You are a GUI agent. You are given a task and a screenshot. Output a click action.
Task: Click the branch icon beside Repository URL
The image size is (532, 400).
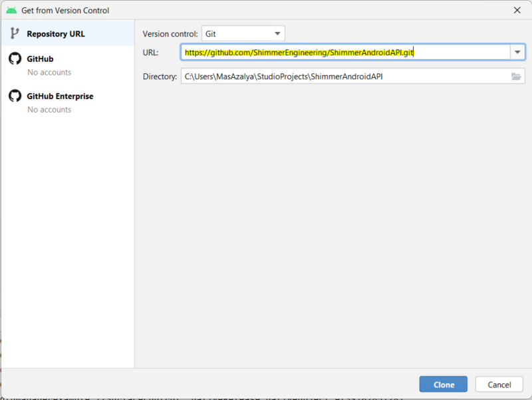(x=15, y=33)
